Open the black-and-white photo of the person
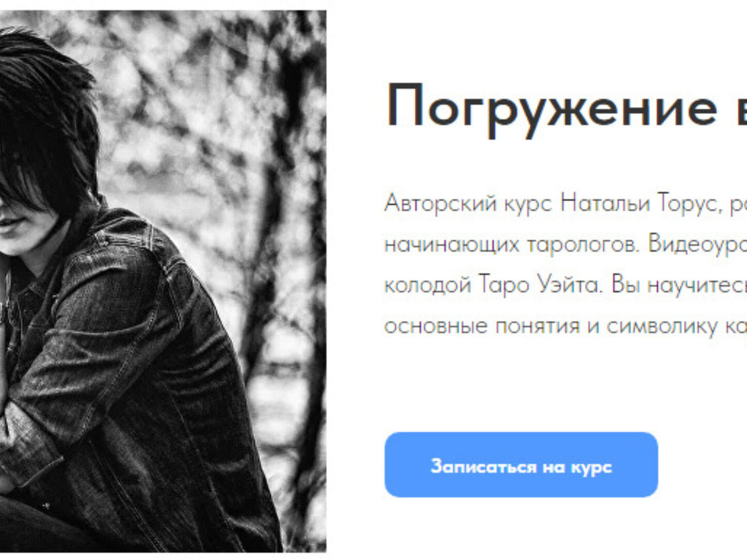The image size is (747, 560). [x=163, y=281]
